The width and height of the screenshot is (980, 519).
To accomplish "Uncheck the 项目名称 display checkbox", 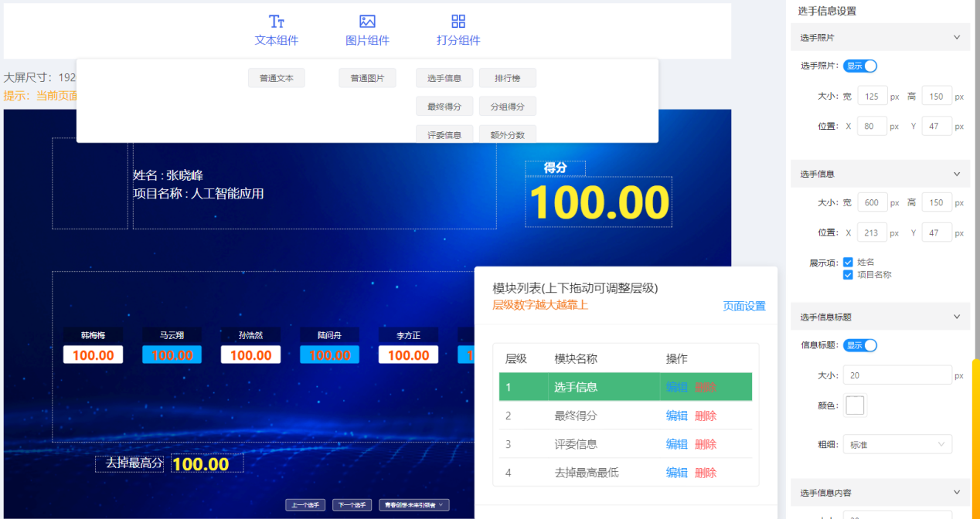I will (x=848, y=275).
